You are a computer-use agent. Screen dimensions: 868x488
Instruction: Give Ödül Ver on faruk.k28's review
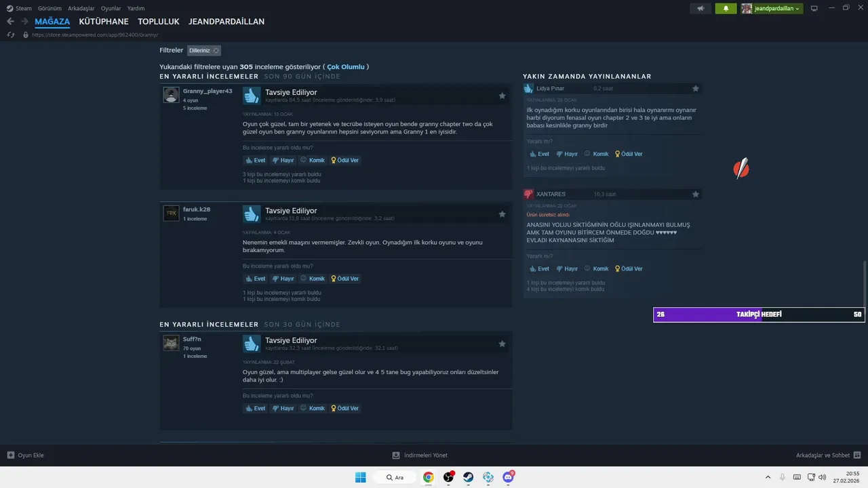click(344, 279)
